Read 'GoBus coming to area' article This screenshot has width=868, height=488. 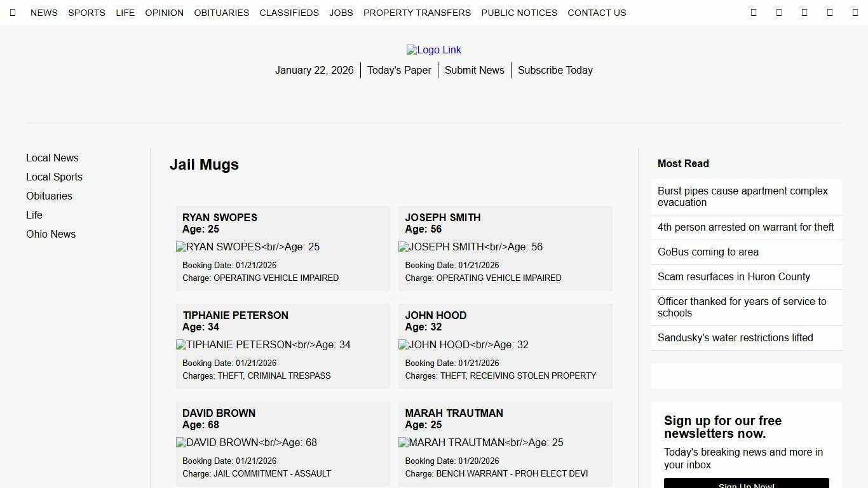coord(708,252)
